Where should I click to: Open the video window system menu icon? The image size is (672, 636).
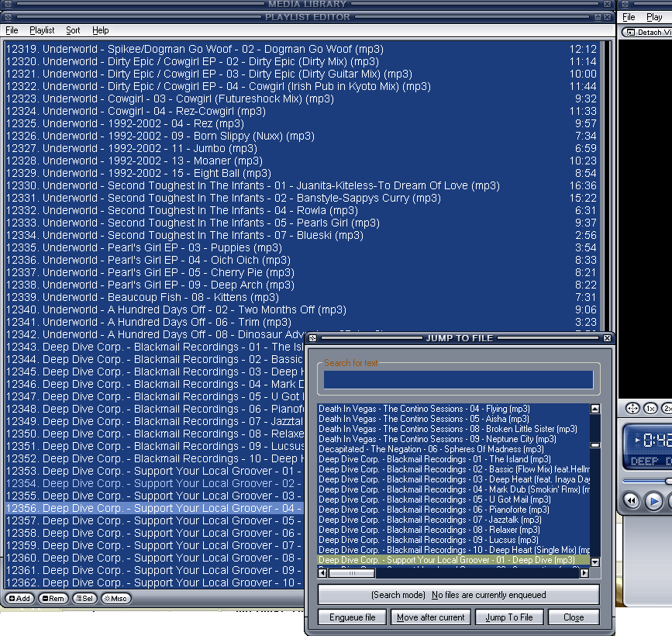pyautogui.click(x=625, y=4)
